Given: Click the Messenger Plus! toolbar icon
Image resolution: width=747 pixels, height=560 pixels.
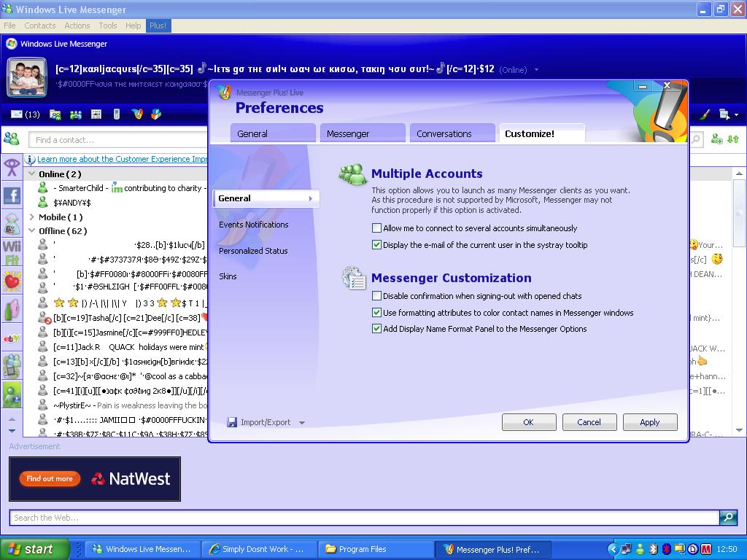Looking at the screenshot, I should click(136, 114).
